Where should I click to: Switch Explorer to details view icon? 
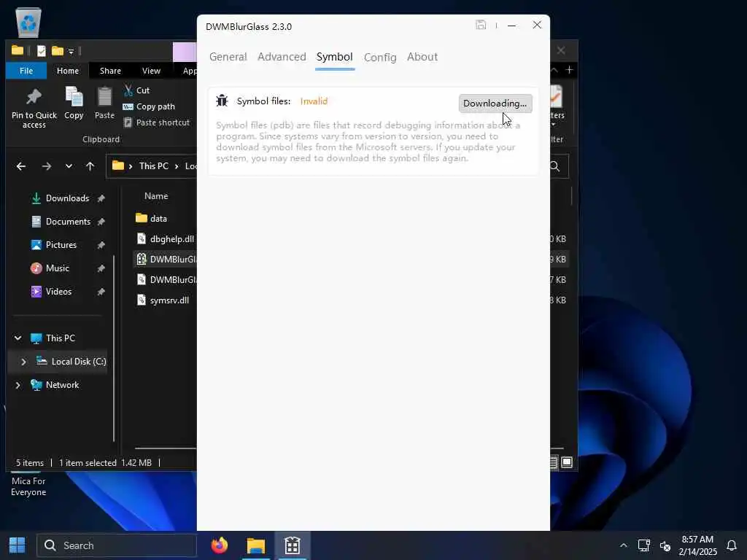(553, 462)
